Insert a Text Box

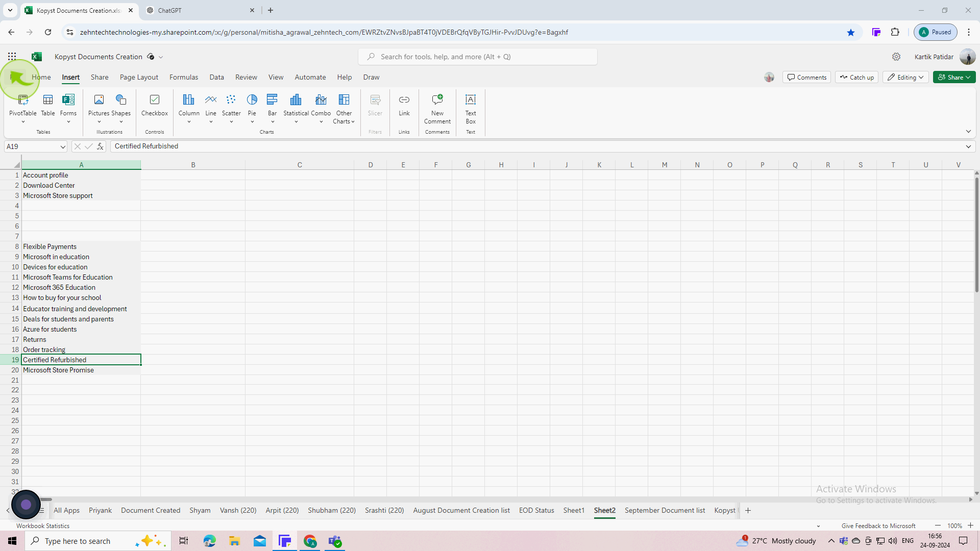(471, 108)
